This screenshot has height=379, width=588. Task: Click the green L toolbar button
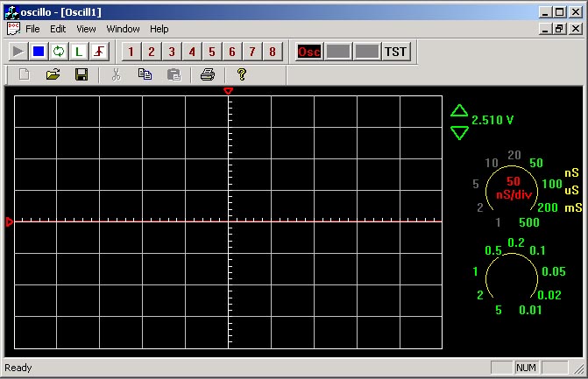(79, 52)
